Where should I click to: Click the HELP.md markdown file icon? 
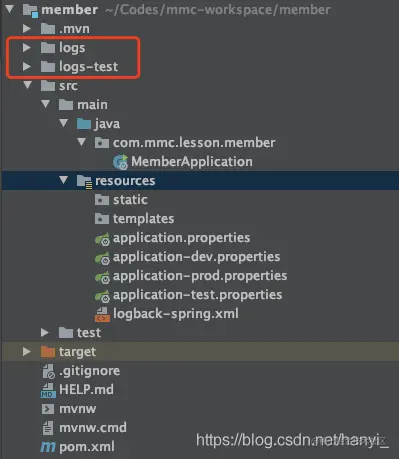[48, 390]
